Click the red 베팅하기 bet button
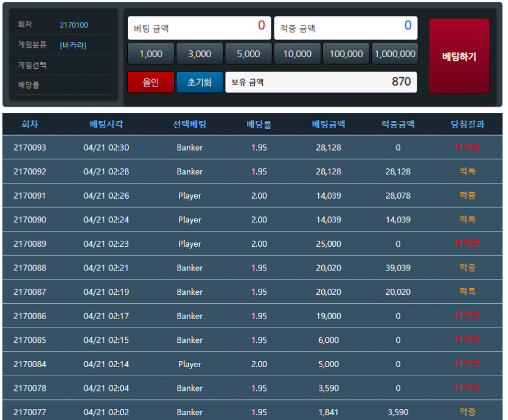 click(x=459, y=56)
